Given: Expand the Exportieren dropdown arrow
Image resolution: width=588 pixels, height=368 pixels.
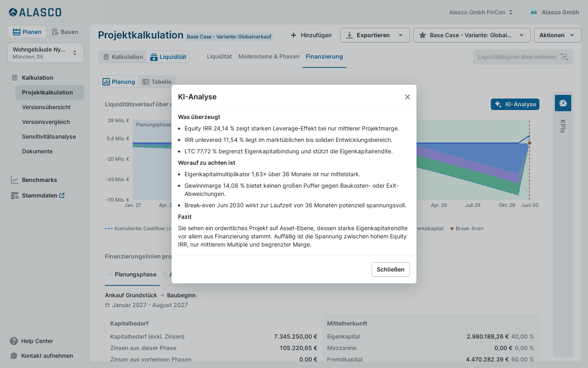Looking at the screenshot, I should point(401,35).
